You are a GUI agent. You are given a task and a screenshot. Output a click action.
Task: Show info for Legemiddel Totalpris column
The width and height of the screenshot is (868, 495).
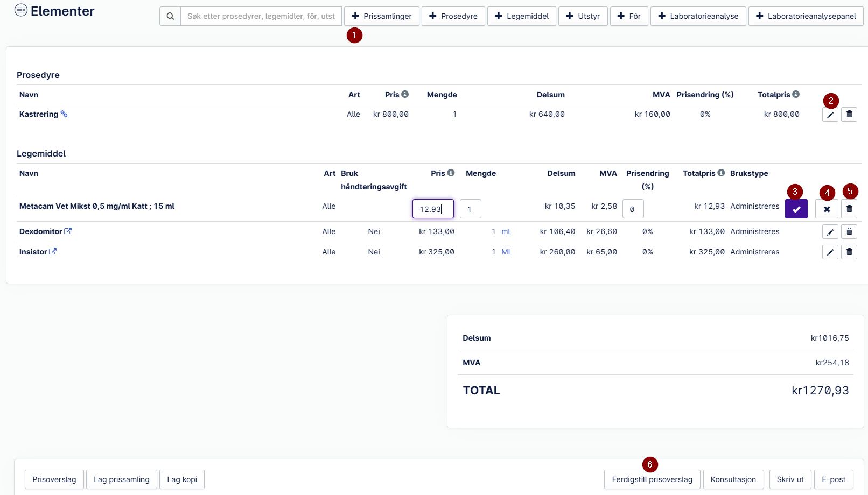pos(721,173)
